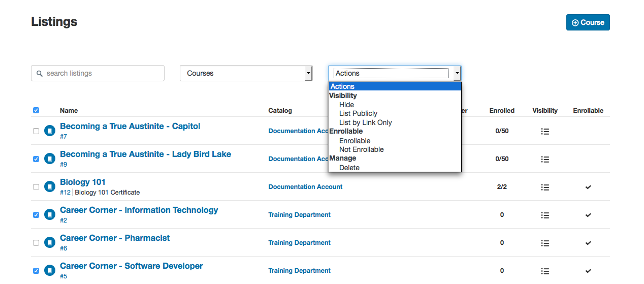644x284 pixels.
Task: Focus the search listings input field
Action: click(98, 73)
